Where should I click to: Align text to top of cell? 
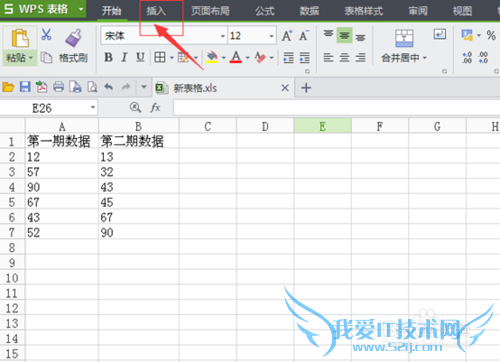328,34
